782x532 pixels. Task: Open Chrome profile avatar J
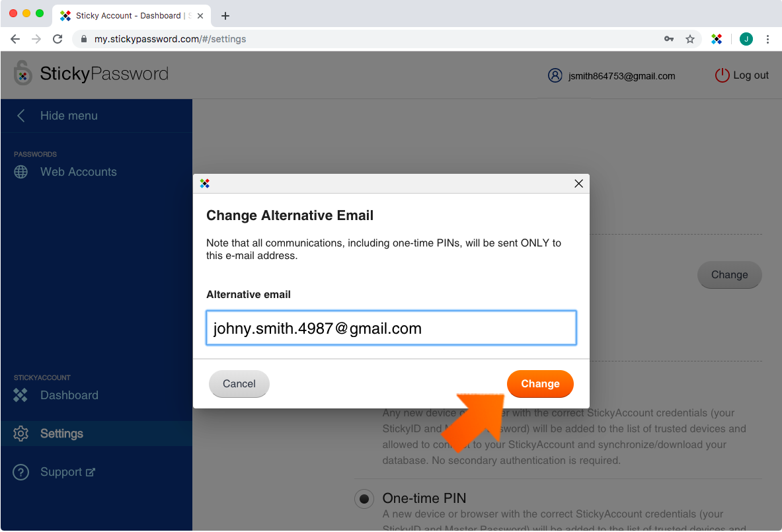coord(746,39)
